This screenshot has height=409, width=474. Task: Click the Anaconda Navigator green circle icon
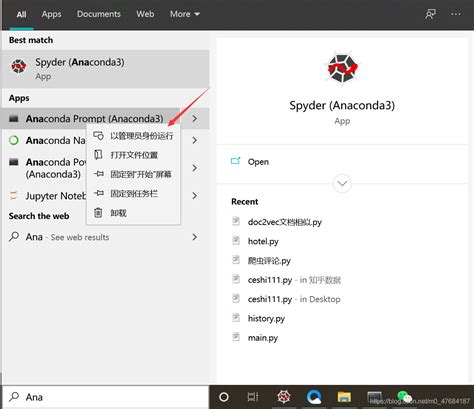click(14, 140)
